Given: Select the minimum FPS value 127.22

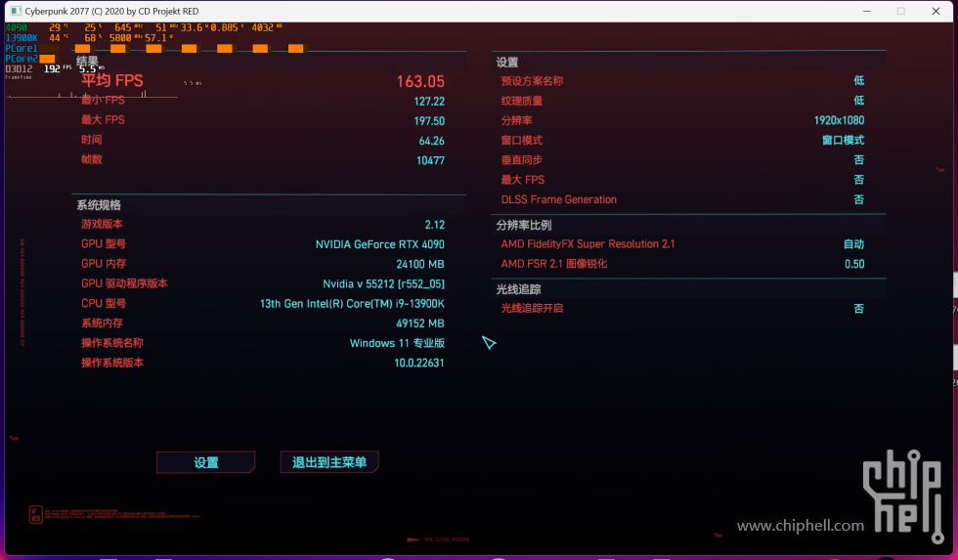Looking at the screenshot, I should tap(429, 102).
